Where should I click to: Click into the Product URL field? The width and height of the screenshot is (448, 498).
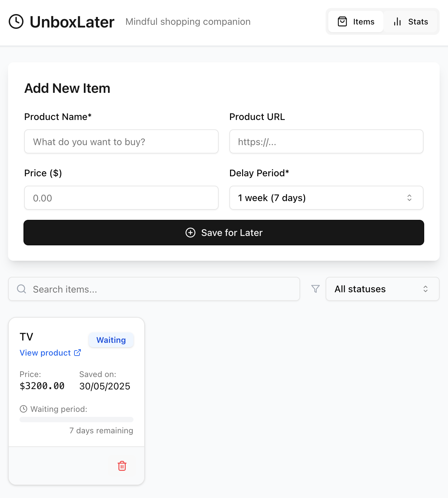(x=326, y=142)
